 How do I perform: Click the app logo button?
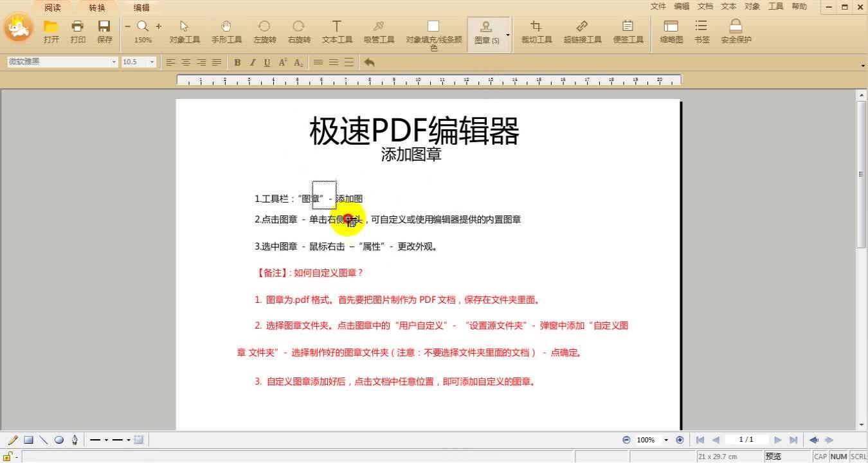pos(18,28)
